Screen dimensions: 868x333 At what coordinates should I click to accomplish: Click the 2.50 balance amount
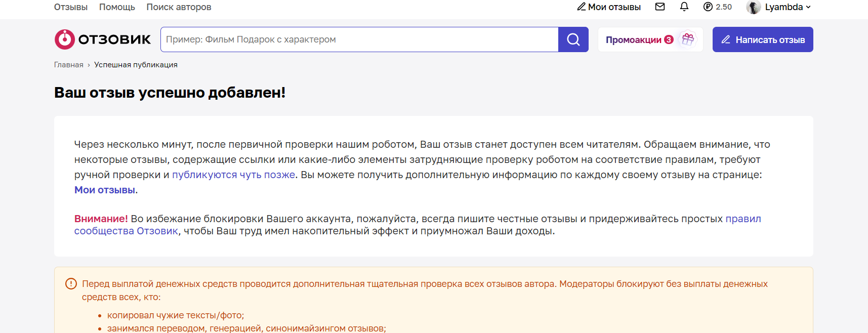pyautogui.click(x=724, y=7)
